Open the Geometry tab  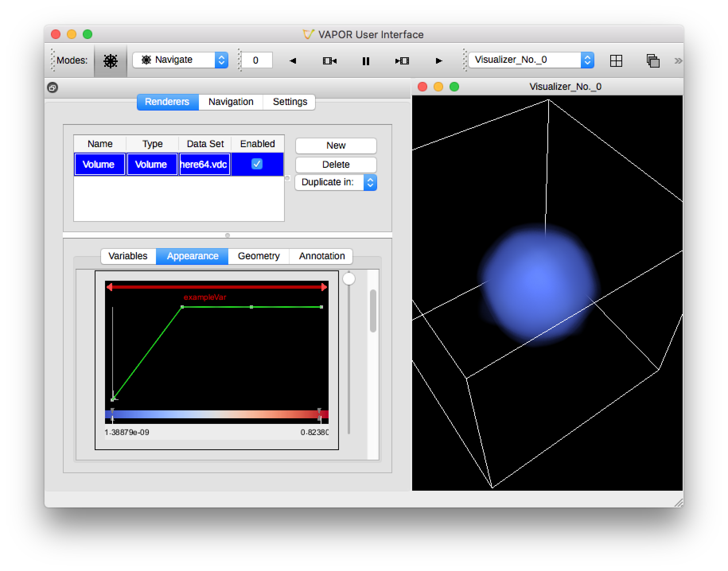(x=259, y=256)
